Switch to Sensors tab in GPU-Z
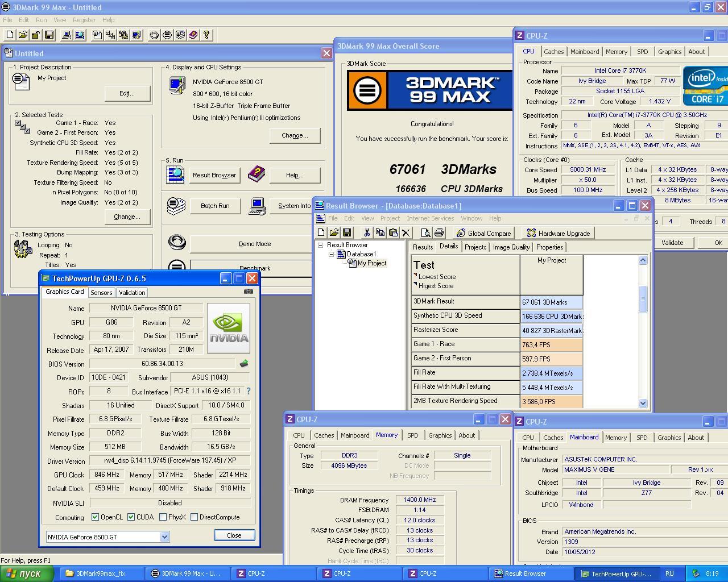 click(101, 293)
